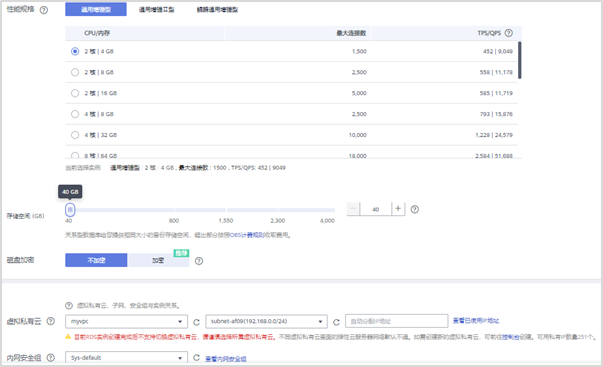Image resolution: width=603 pixels, height=367 pixels.
Task: Open the 查看已使用IP地址 link
Action: (476, 320)
